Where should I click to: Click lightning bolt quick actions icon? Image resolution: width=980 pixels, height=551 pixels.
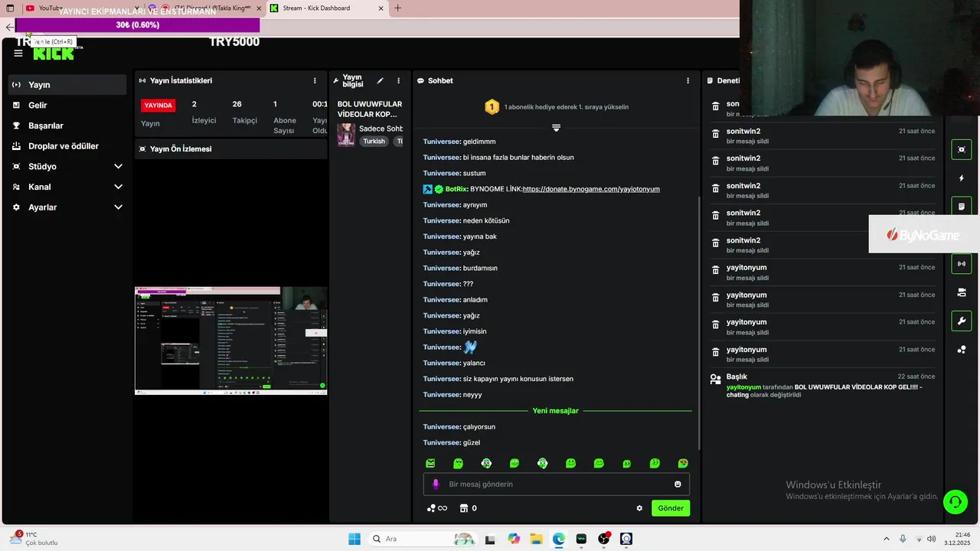coord(962,178)
